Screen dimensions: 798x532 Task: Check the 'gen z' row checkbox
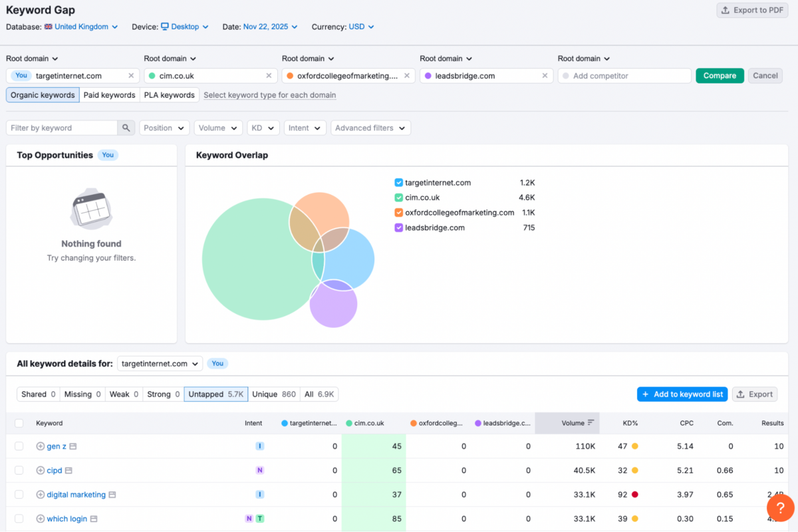pyautogui.click(x=19, y=446)
